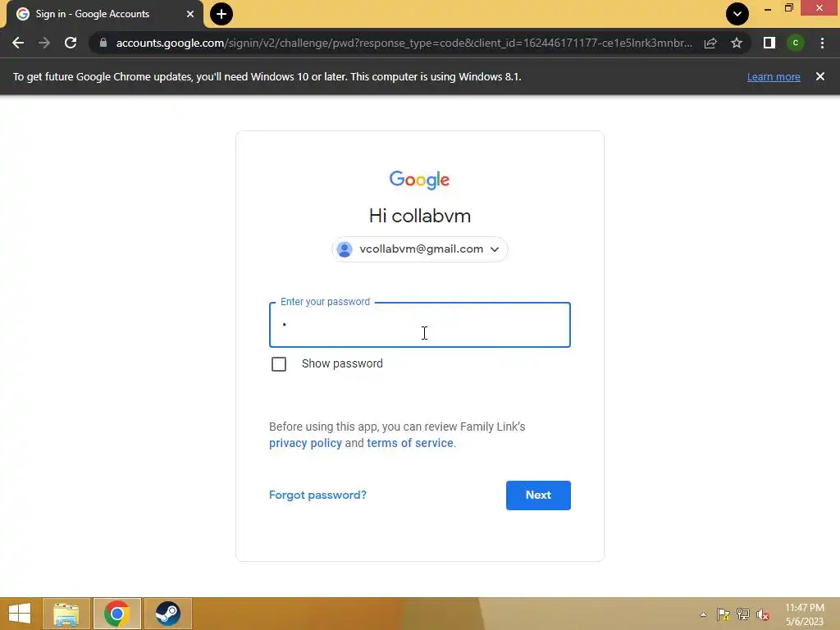Restore down the Chrome window
The height and width of the screenshot is (630, 840).
pyautogui.click(x=788, y=8)
